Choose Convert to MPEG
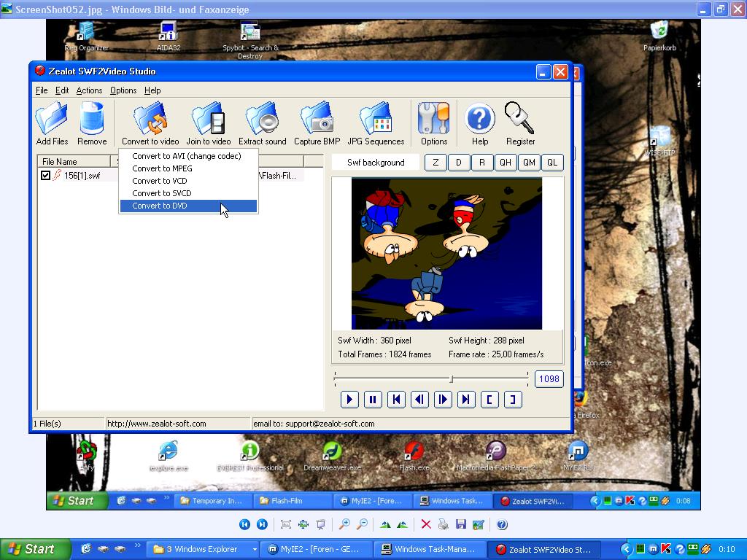The height and width of the screenshot is (560, 747). (188, 168)
